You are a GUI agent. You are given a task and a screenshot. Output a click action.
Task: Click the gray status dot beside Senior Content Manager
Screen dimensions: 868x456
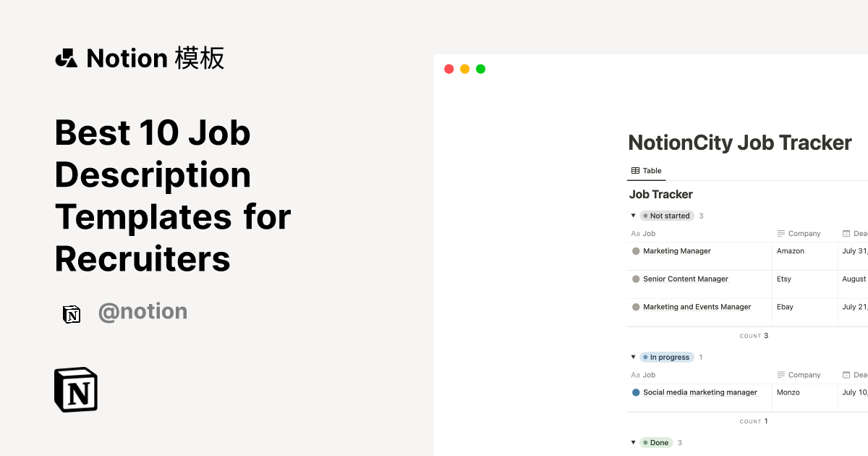point(634,279)
